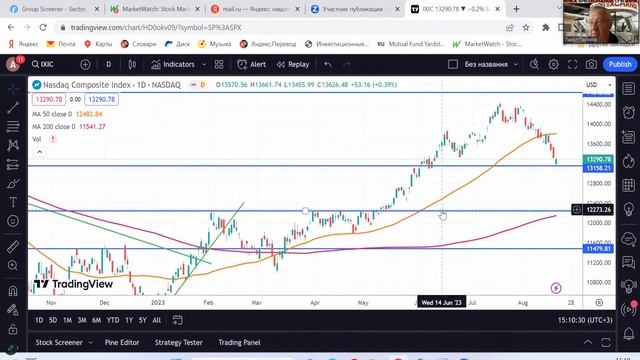Expand the bottom panel chevron

(588, 342)
